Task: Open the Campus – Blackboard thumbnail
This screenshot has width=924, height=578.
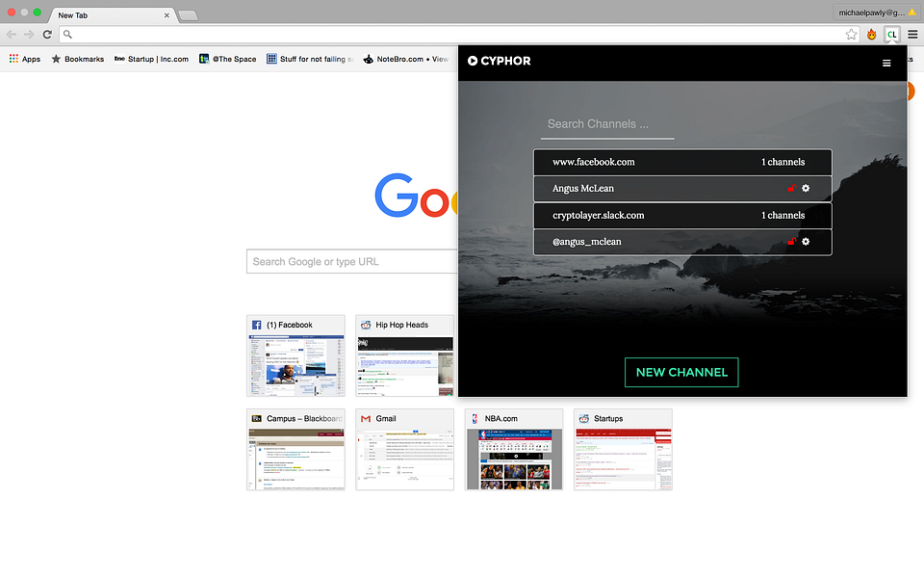Action: click(295, 450)
